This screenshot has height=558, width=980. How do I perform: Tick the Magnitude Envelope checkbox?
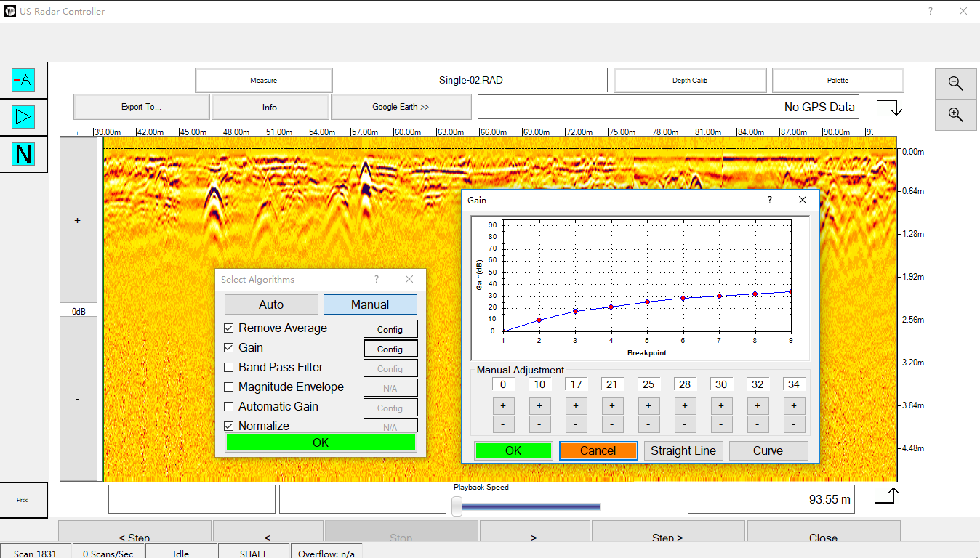[229, 387]
